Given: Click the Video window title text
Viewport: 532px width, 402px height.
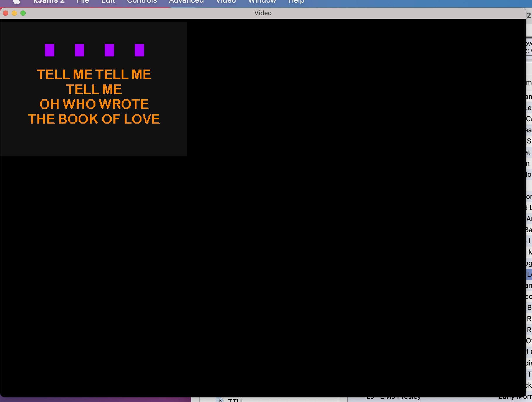Looking at the screenshot, I should [263, 13].
